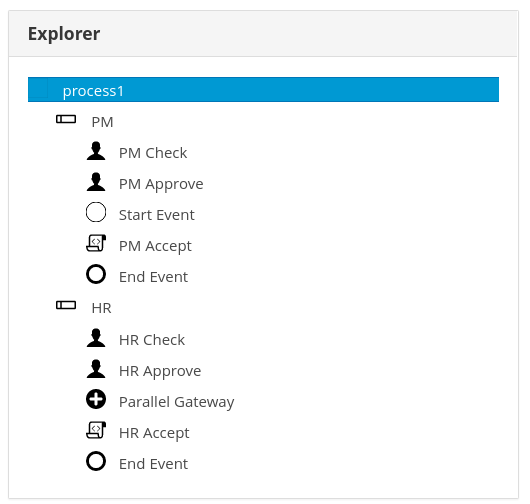Screen dimensions: 530x504
Task: Select the Parallel Gateway item
Action: coord(176,402)
